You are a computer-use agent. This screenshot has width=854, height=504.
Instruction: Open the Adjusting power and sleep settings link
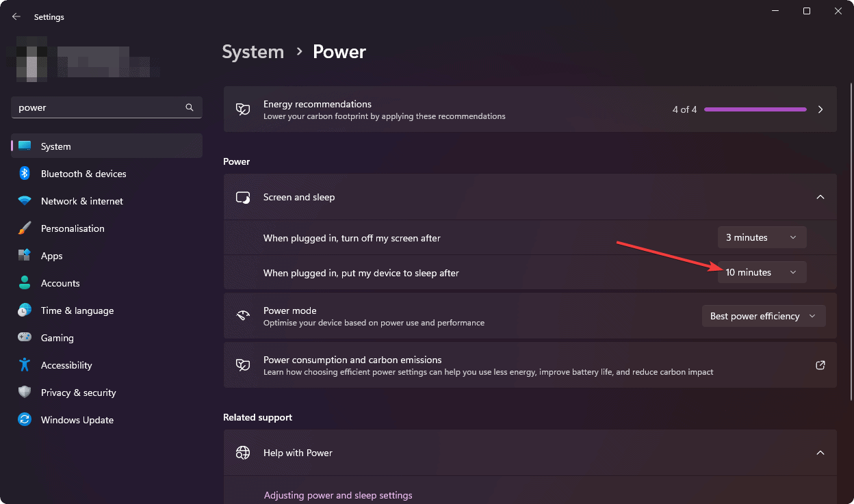tap(338, 494)
